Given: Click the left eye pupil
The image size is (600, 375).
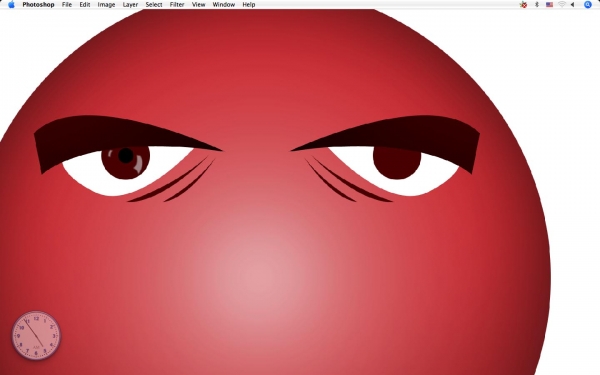Looking at the screenshot, I should coord(126,155).
